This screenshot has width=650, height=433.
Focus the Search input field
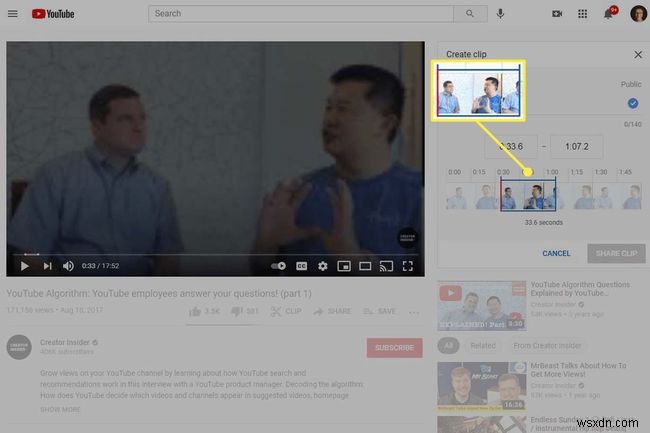(x=301, y=14)
